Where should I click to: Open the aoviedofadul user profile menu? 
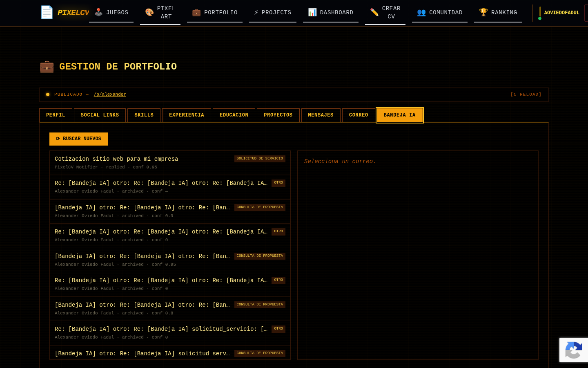pyautogui.click(x=561, y=13)
